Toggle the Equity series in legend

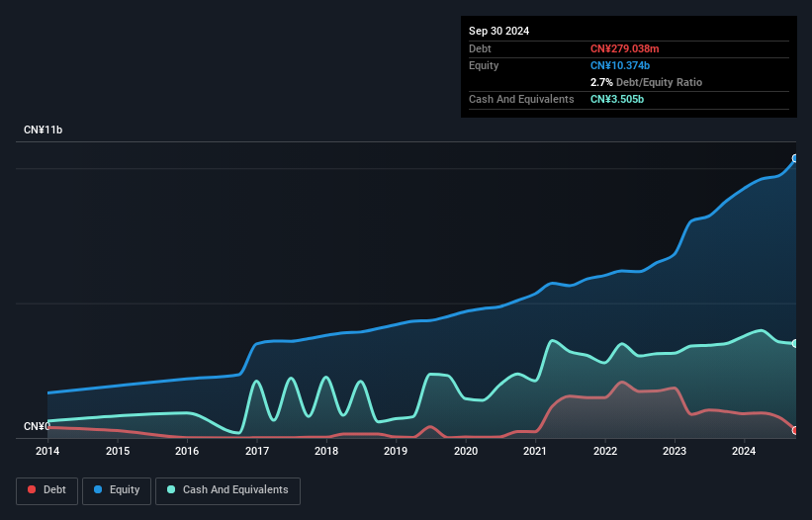tap(118, 489)
